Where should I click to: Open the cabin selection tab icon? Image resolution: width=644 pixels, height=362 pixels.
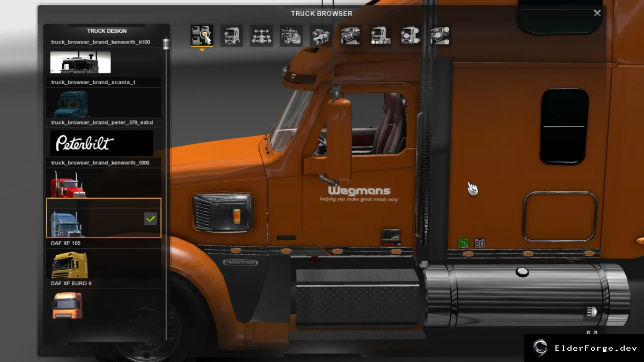(x=231, y=35)
